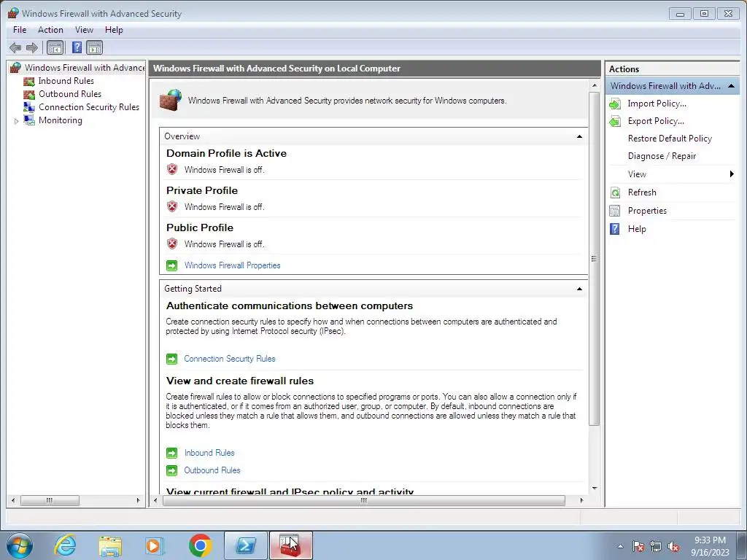Click the Help question mark icon in Actions
Screen dimensions: 747x560
(x=615, y=229)
